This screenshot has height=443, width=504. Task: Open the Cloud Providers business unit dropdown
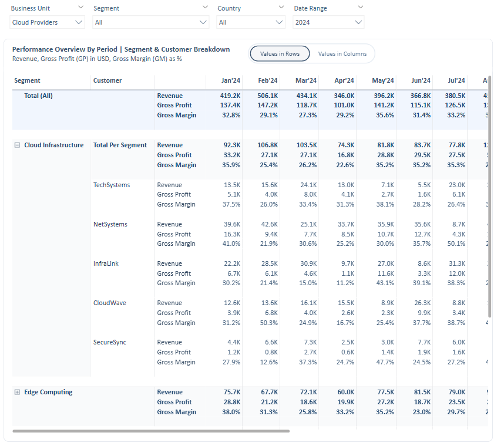[47, 22]
